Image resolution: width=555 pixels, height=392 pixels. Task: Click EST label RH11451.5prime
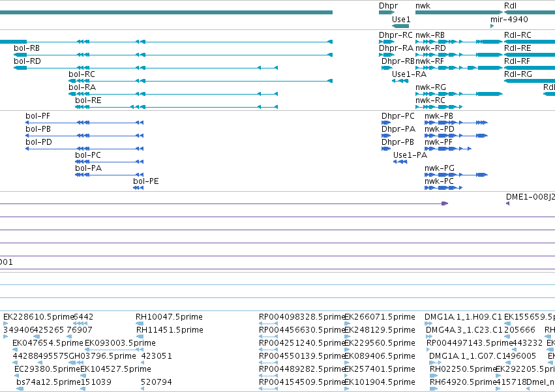[170, 330]
